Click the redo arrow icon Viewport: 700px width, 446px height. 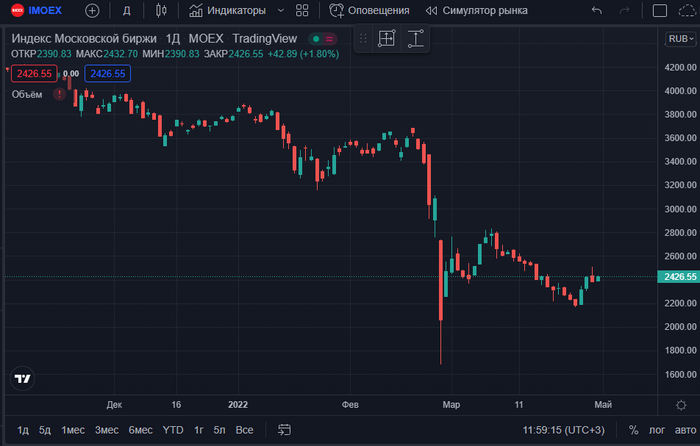(625, 11)
